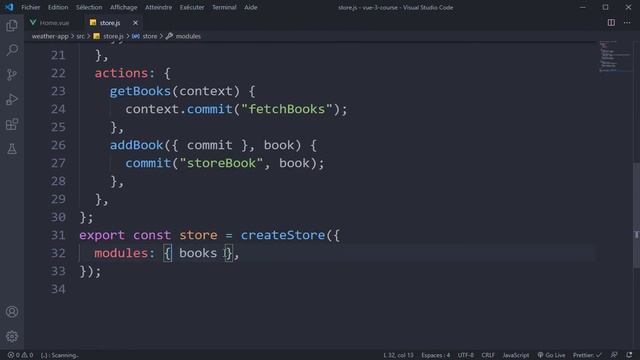Screen dimensions: 640x360
Task: Click the code minimap
Action: coord(615,56)
